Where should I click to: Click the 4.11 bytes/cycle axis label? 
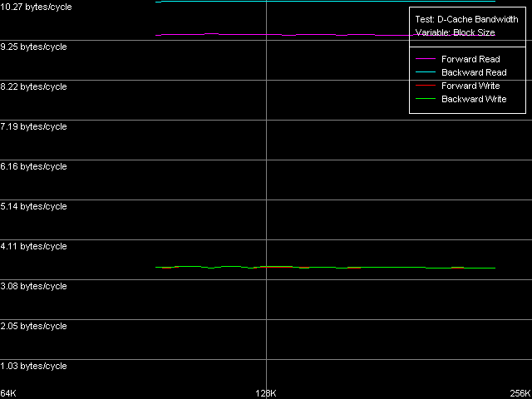(x=33, y=246)
